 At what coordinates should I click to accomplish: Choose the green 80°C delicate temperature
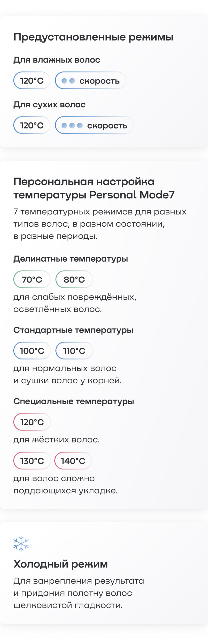coord(74,279)
